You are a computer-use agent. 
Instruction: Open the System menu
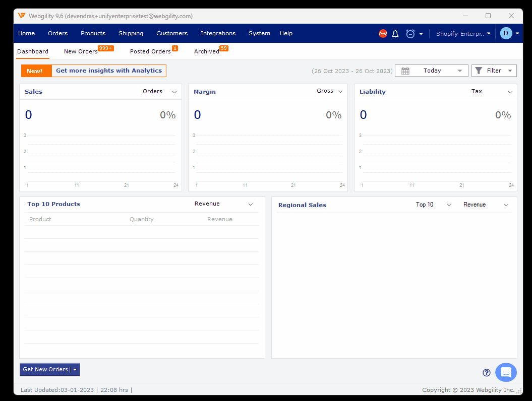pos(259,33)
